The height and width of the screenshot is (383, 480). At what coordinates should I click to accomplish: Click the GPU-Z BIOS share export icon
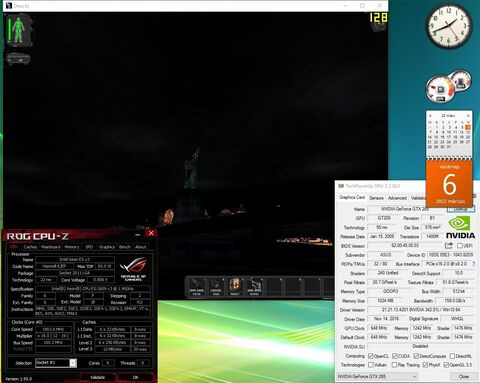pyautogui.click(x=449, y=245)
